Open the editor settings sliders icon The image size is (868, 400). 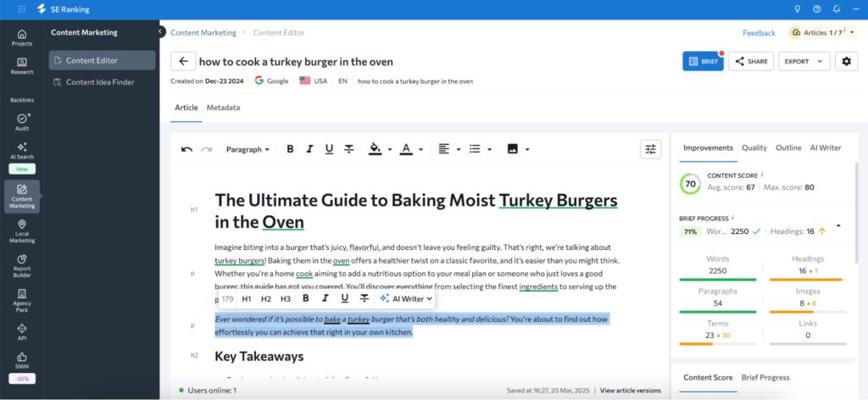(650, 149)
